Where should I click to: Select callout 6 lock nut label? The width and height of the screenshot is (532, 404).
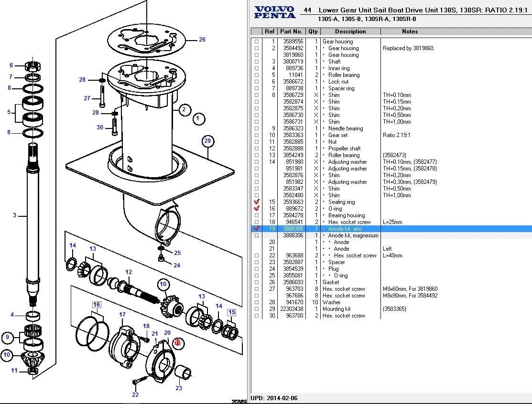tap(11, 65)
